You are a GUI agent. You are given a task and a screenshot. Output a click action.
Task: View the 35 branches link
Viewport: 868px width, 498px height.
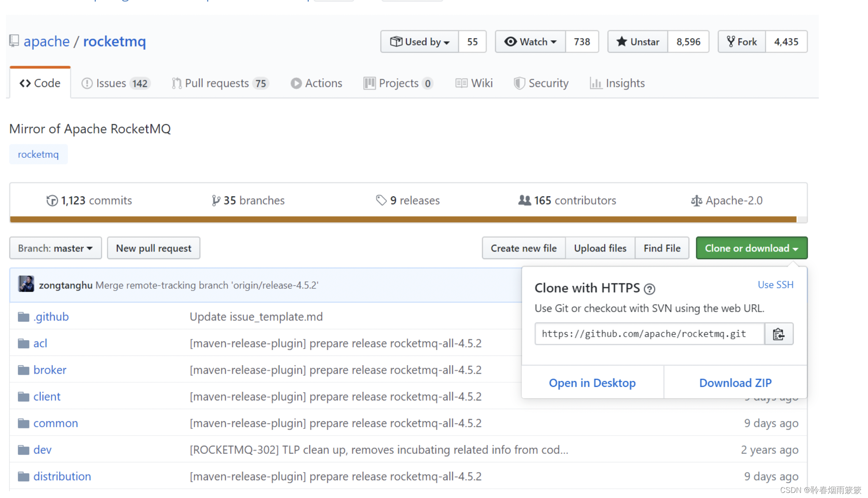coord(248,200)
